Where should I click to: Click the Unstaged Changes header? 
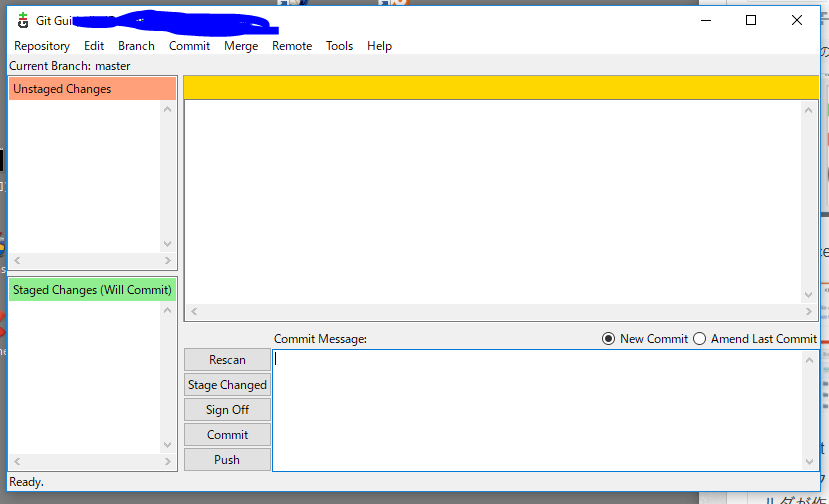tap(93, 89)
